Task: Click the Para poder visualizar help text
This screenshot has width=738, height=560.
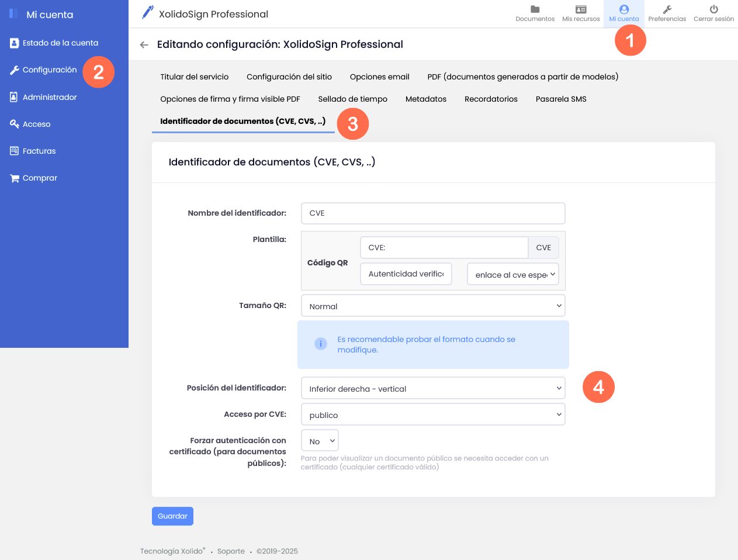Action: click(x=425, y=462)
